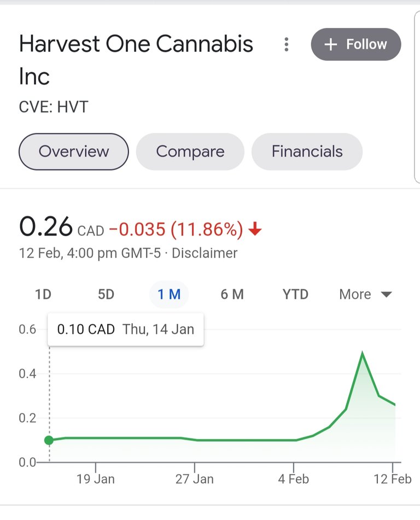Screen dimensions: 420x520
Task: Open the Financials tab
Action: pos(307,151)
